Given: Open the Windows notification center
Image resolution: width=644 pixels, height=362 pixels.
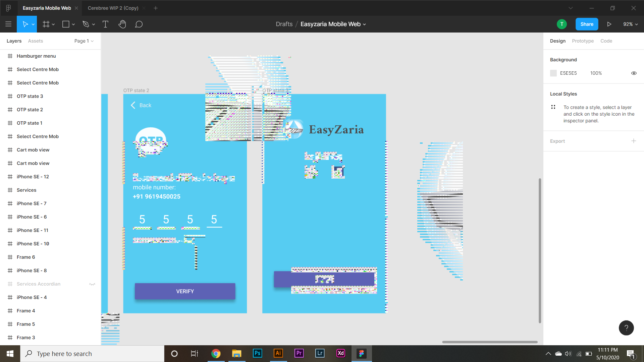Looking at the screenshot, I should 631,354.
